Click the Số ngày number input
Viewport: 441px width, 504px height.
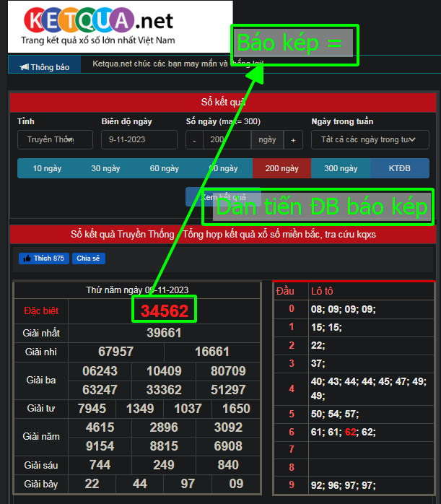click(x=226, y=139)
